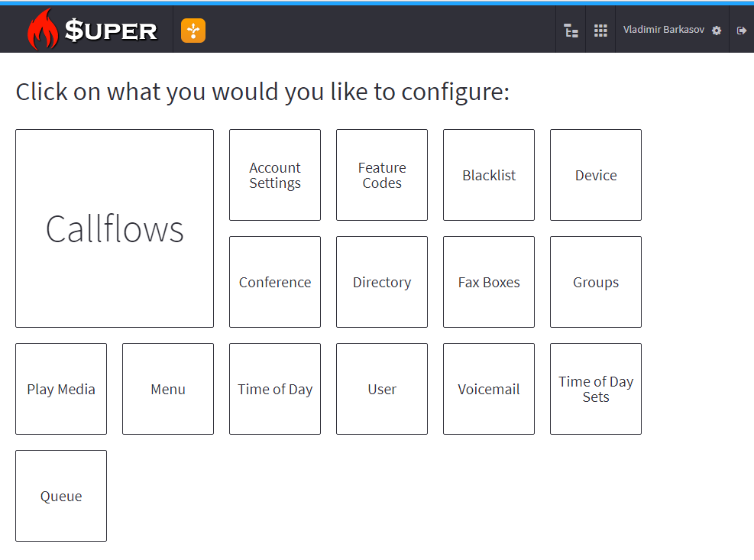Open the Voicemail tile
The height and width of the screenshot is (560, 754).
tap(489, 389)
